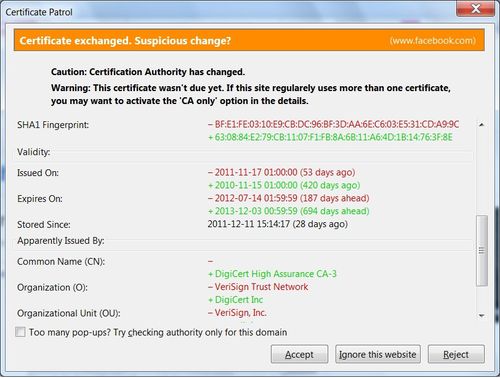Viewport: 500px width, 378px height.
Task: Click the Certificate Patrol window title
Action: [x=39, y=12]
